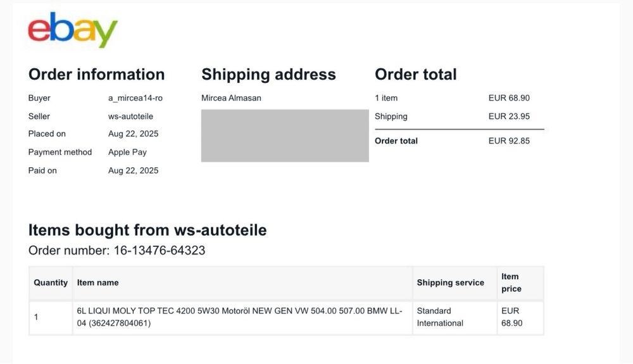This screenshot has width=633, height=364.
Task: Click the Apple Pay payment method text
Action: (x=127, y=152)
